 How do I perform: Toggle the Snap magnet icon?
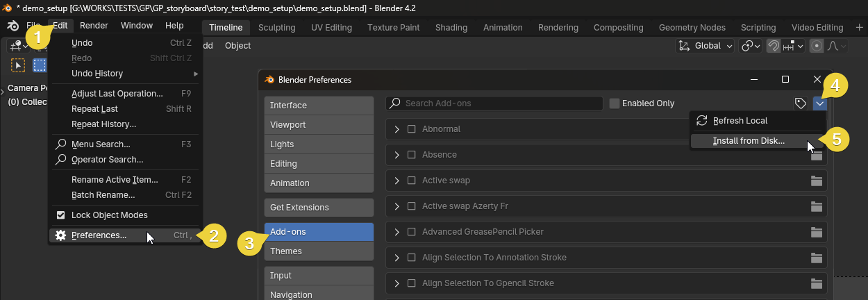point(773,46)
